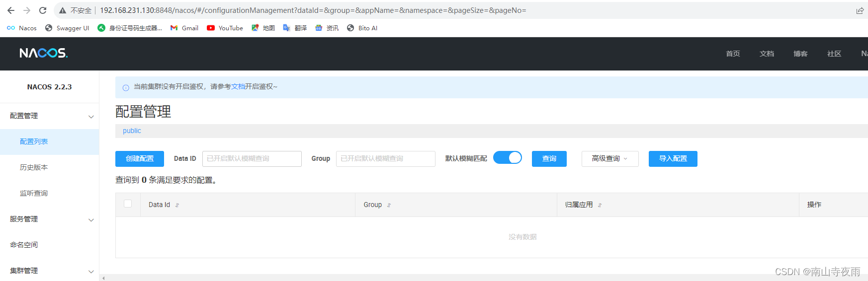Screen dimensions: 868x281
Task: Click the 没有数据 empty table message
Action: coord(522,237)
